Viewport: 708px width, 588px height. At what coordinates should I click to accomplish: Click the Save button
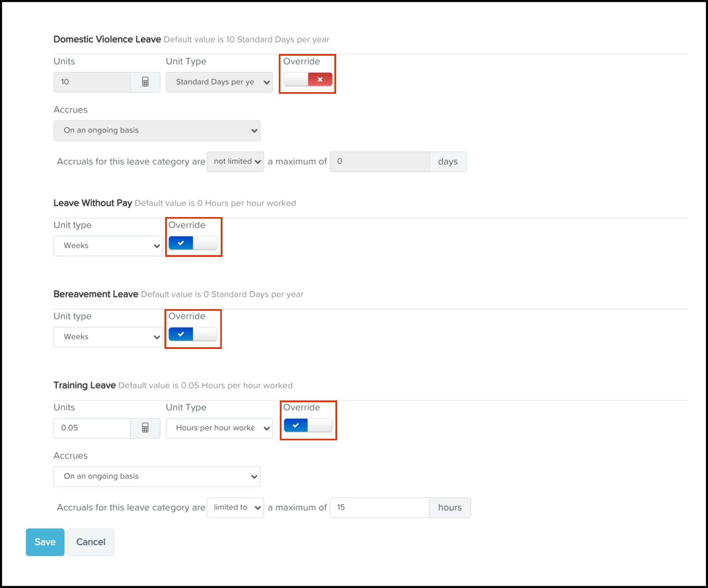(x=45, y=542)
